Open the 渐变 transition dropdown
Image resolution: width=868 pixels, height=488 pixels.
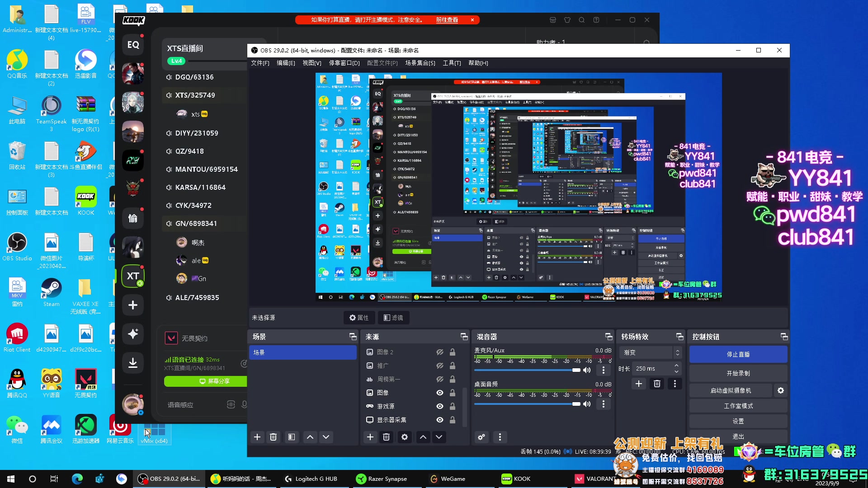(x=650, y=352)
